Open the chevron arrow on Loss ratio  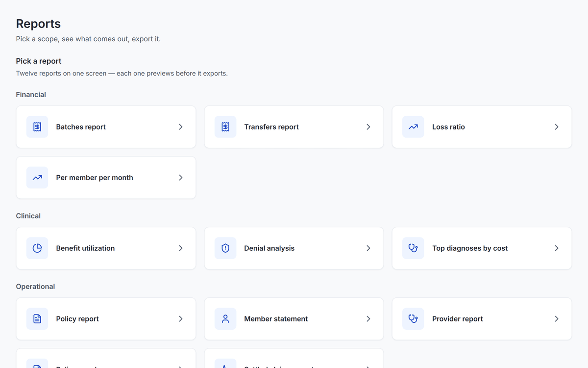(x=557, y=127)
